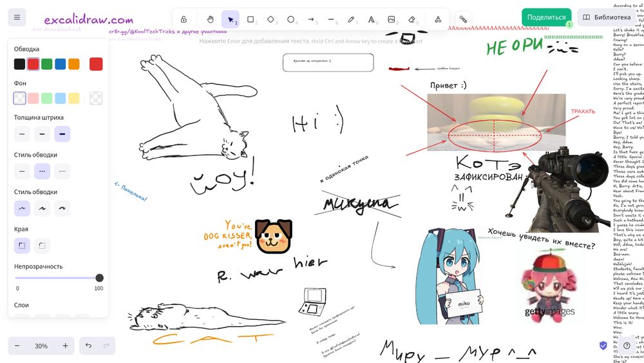Pick the red stroke color swatch
Image resolution: width=644 pixels, height=363 pixels.
pos(33,64)
